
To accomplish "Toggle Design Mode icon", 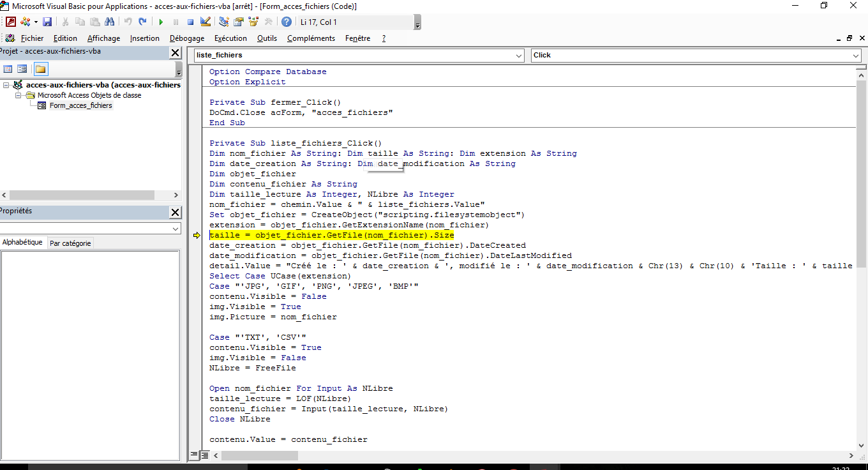I will click(205, 22).
